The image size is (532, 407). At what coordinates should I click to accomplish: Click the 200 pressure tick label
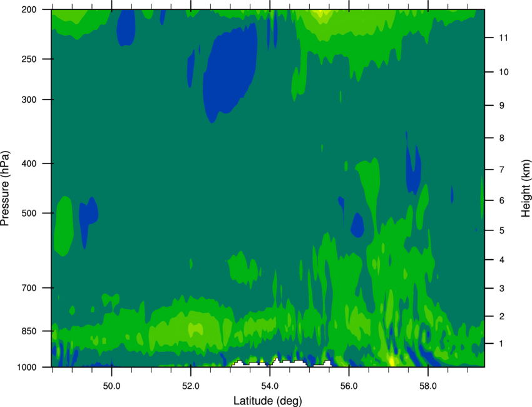click(x=29, y=9)
